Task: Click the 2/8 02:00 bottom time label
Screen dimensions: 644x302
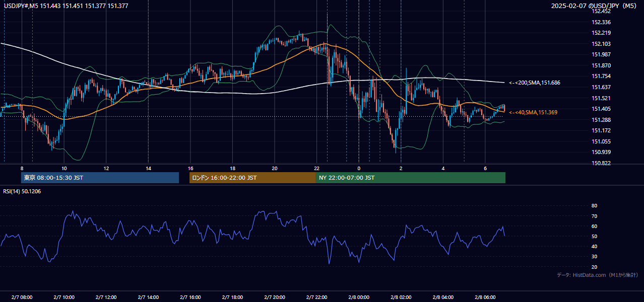Action: click(401, 297)
